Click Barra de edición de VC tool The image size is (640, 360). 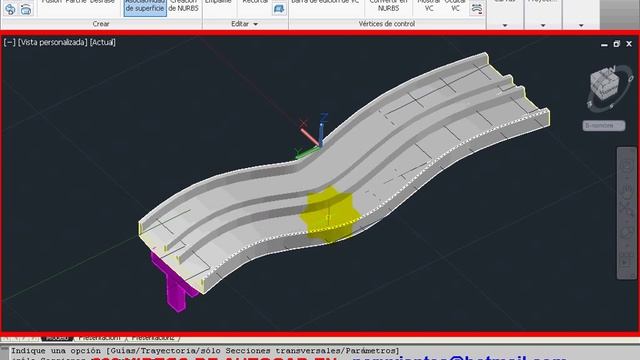325,3
